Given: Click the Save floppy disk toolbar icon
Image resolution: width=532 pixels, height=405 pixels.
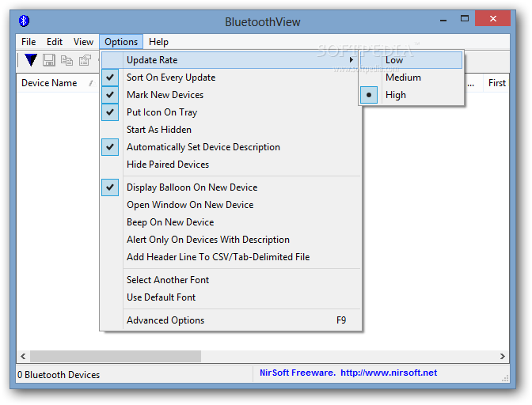Looking at the screenshot, I should pyautogui.click(x=49, y=60).
